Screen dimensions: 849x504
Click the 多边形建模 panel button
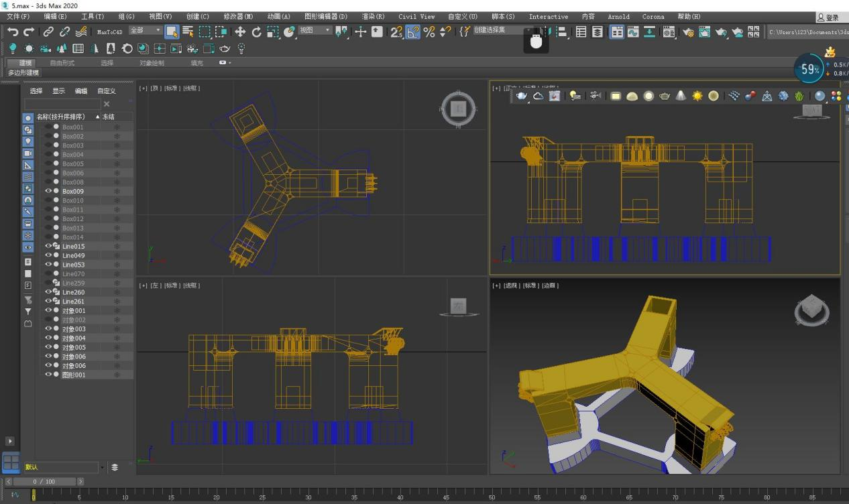(x=23, y=72)
